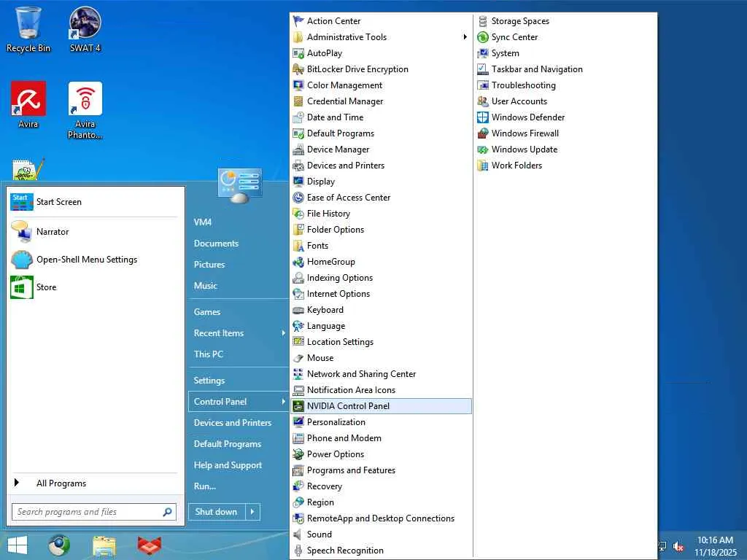This screenshot has height=560, width=747.
Task: Open Store from pinned list
Action: 96,287
